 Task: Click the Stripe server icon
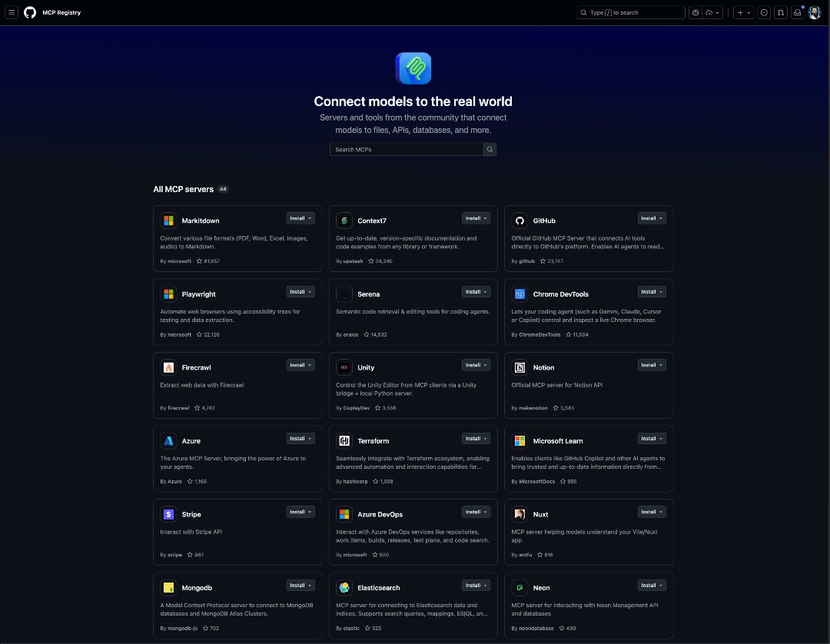coord(168,514)
